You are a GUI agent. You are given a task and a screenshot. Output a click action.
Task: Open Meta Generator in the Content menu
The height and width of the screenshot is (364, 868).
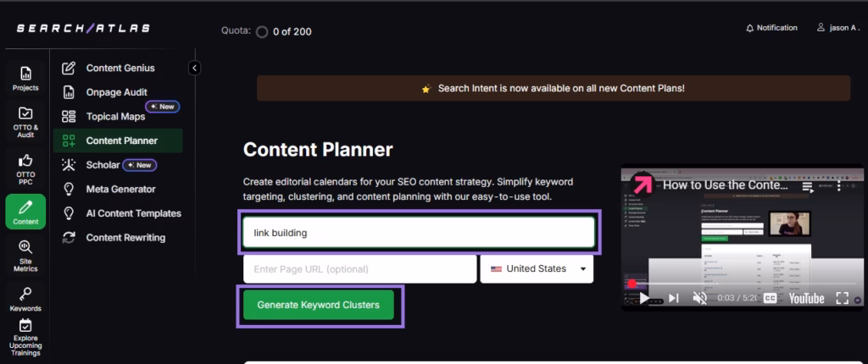click(120, 189)
